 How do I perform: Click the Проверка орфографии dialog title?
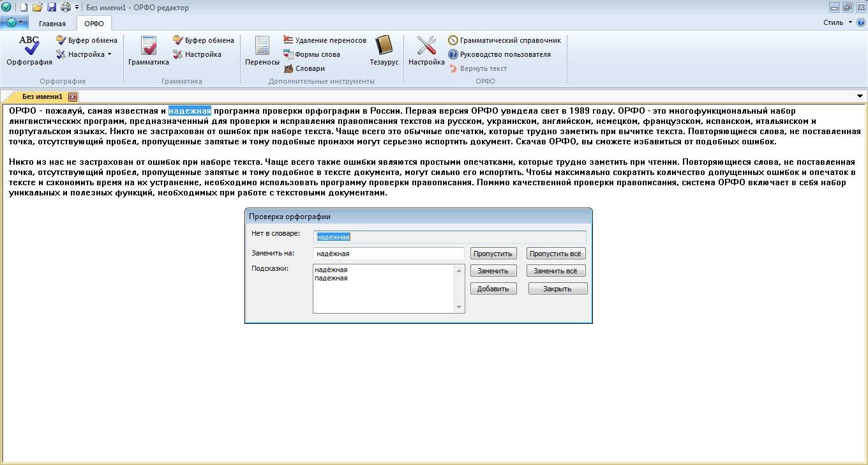point(290,217)
